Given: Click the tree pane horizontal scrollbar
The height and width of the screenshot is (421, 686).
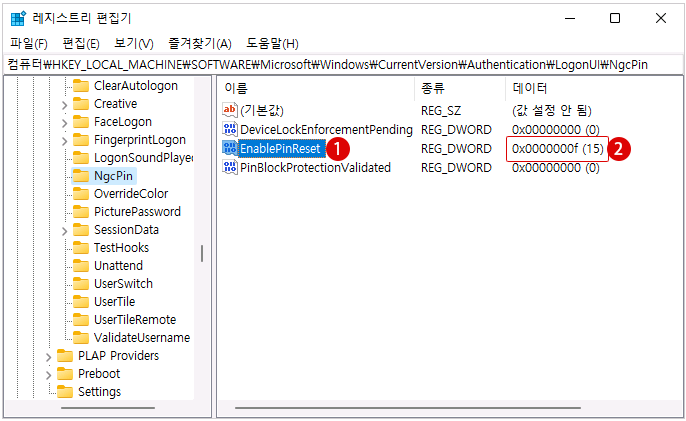Looking at the screenshot, I should pyautogui.click(x=108, y=408).
